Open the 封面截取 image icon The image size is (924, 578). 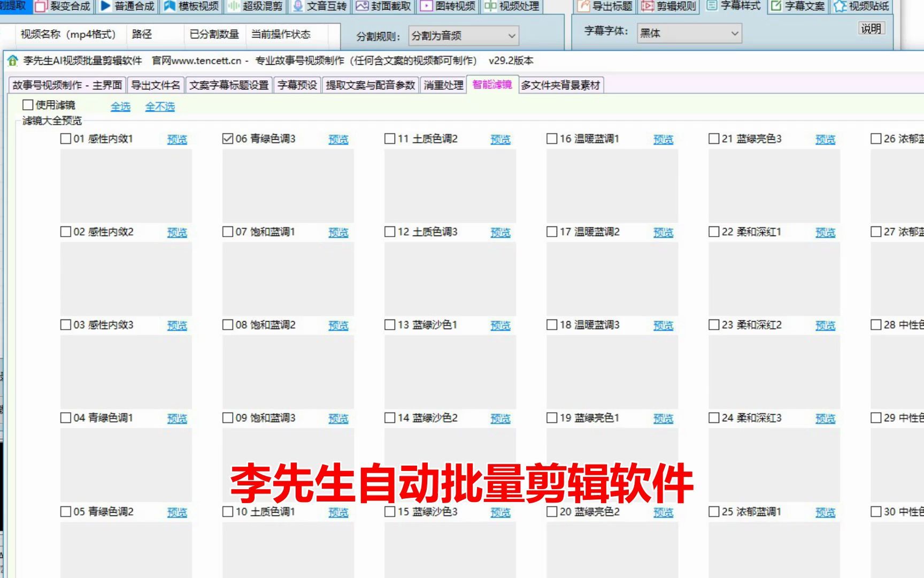coord(362,6)
